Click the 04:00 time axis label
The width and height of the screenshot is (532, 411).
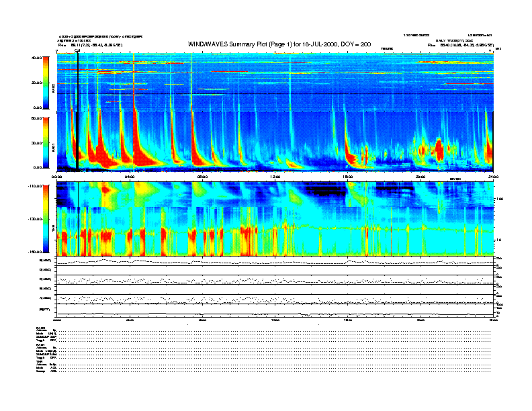pos(130,177)
